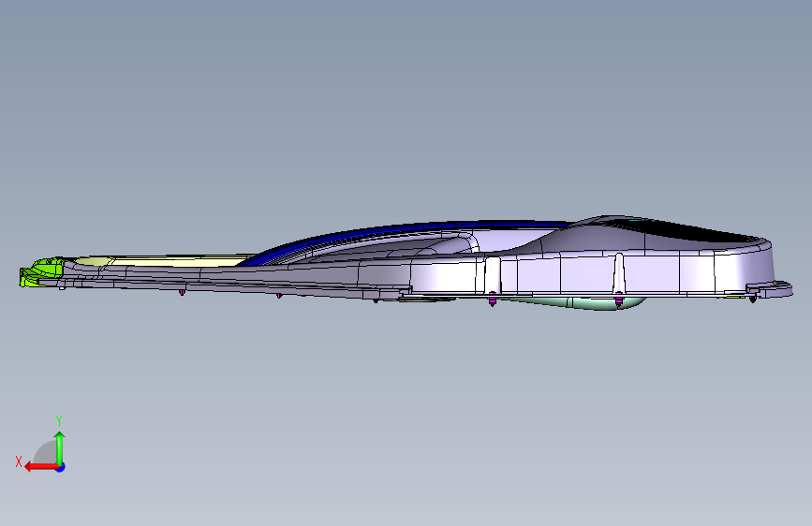Click the blue Z axis dot on the triad
Image resolution: width=812 pixels, height=526 pixels.
pyautogui.click(x=61, y=467)
